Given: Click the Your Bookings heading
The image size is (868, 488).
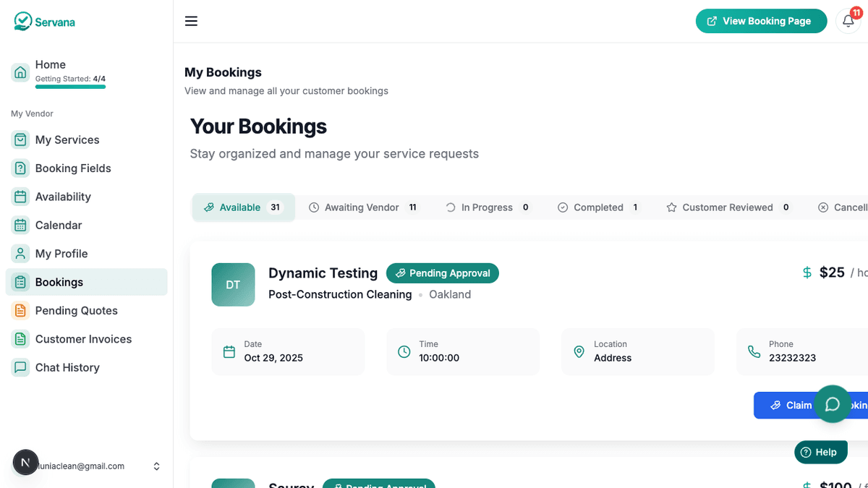Looking at the screenshot, I should [258, 127].
